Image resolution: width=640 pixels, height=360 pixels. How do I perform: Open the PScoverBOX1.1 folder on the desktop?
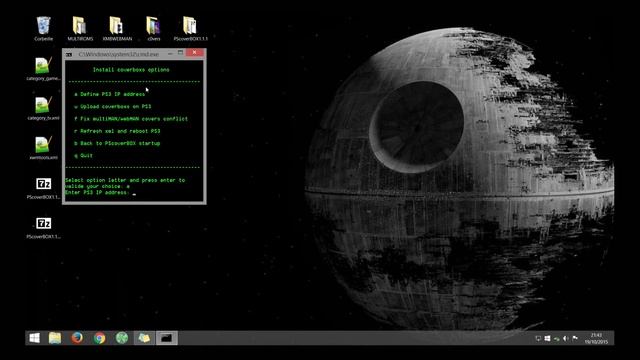(x=191, y=28)
